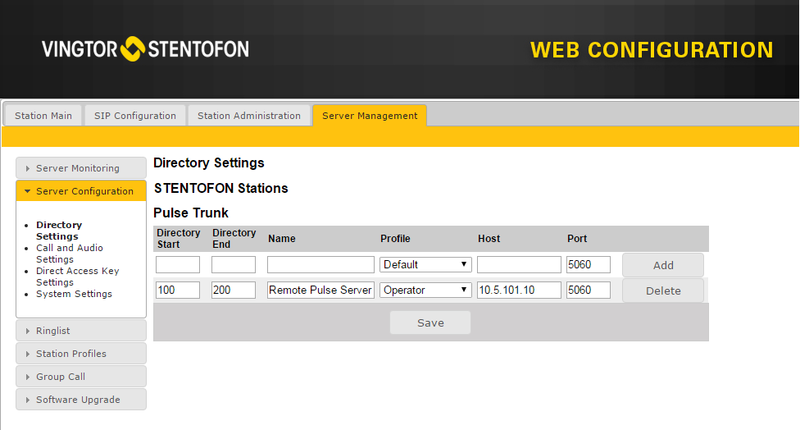Expand the Station Profiles section
800x430 pixels.
(81, 353)
